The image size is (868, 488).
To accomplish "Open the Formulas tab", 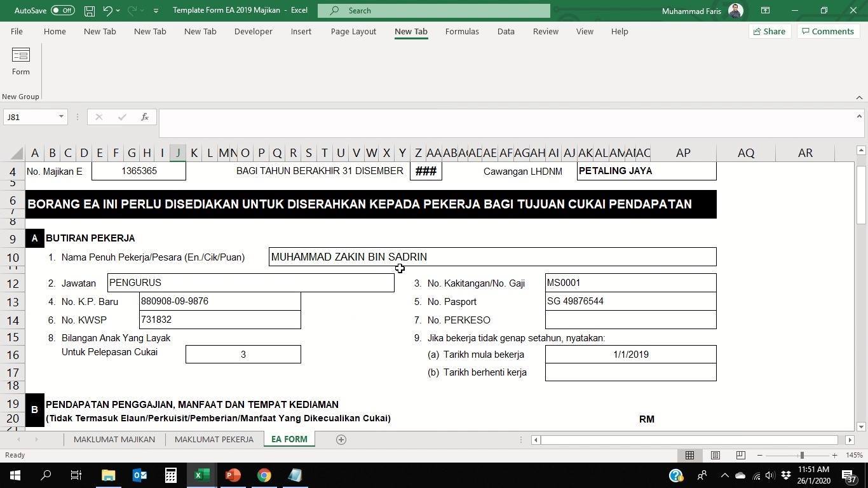I will pyautogui.click(x=462, y=31).
